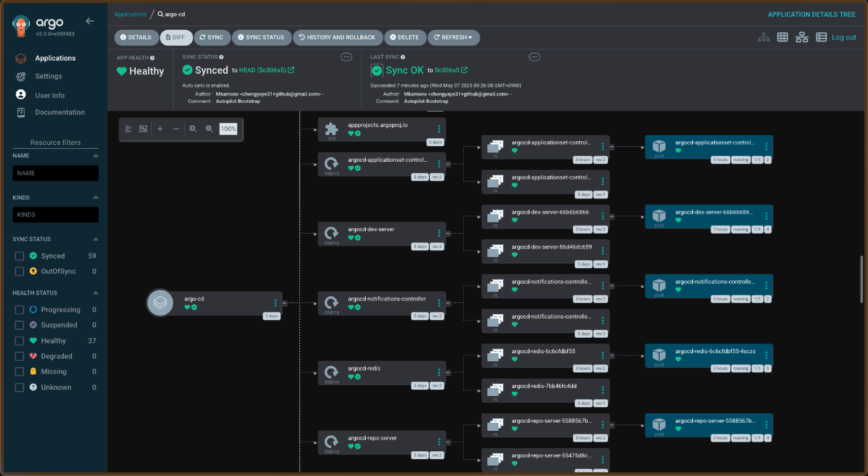
Task: Check the Synced filter checkbox
Action: click(19, 256)
